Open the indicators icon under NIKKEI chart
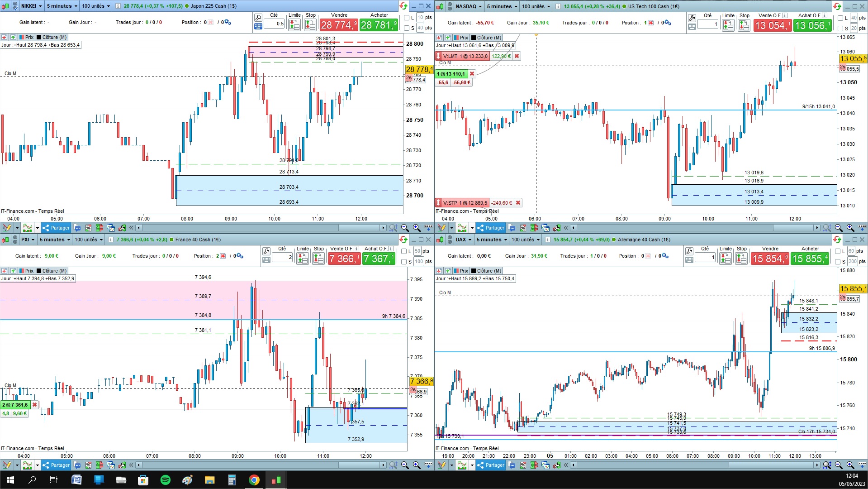This screenshot has width=868, height=489. (x=28, y=228)
